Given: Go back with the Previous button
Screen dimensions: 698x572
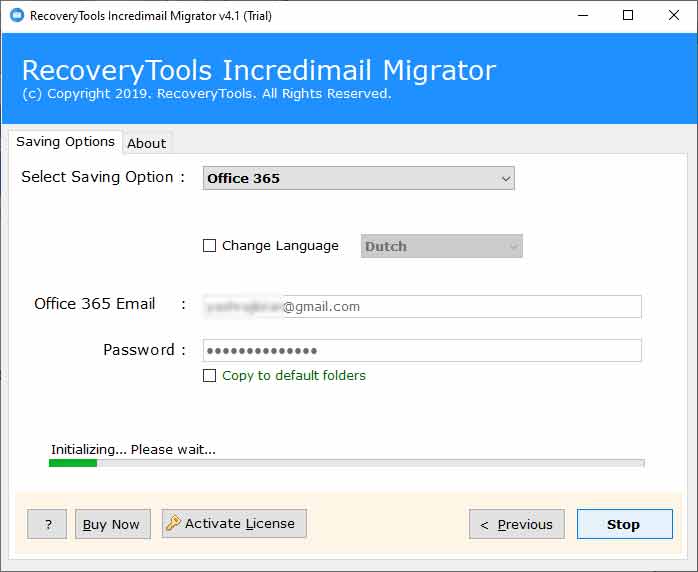Looking at the screenshot, I should point(517,524).
